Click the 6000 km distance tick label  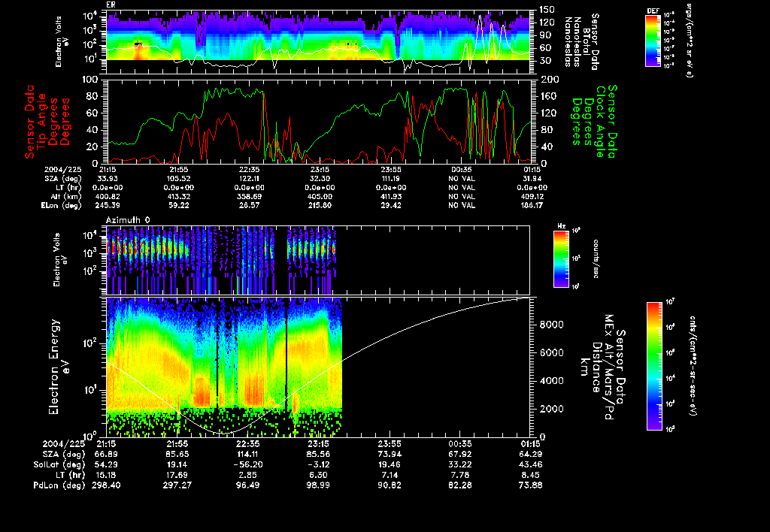pyautogui.click(x=551, y=353)
